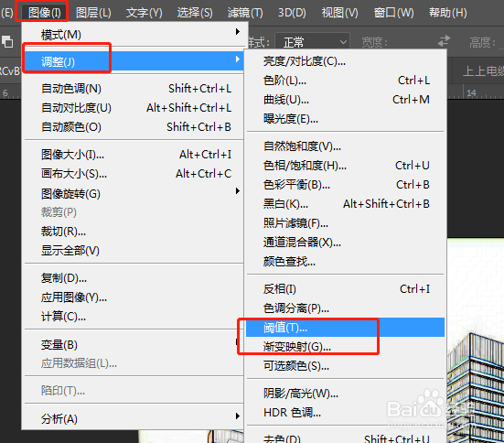Open 色调分离(P)... adjustment

tap(346, 308)
